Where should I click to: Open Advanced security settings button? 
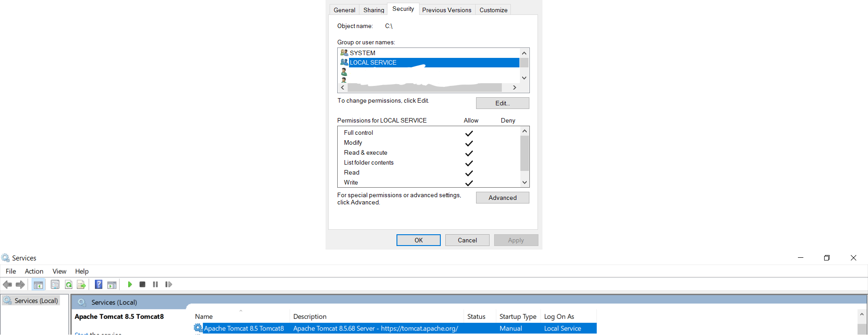pyautogui.click(x=502, y=198)
